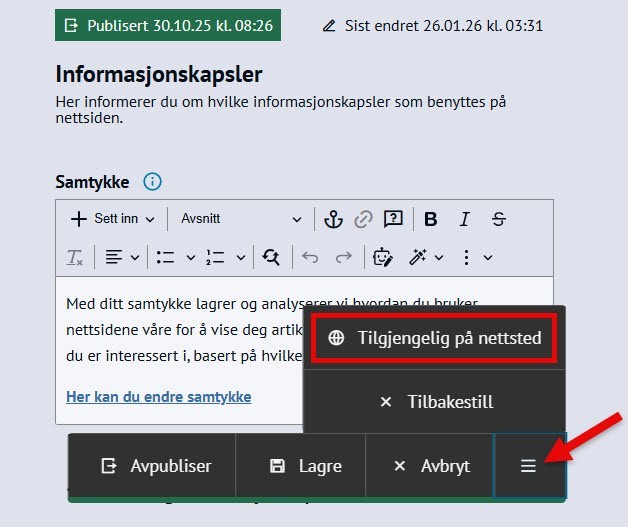Click the redo arrow
The width and height of the screenshot is (628, 527).
tap(343, 257)
